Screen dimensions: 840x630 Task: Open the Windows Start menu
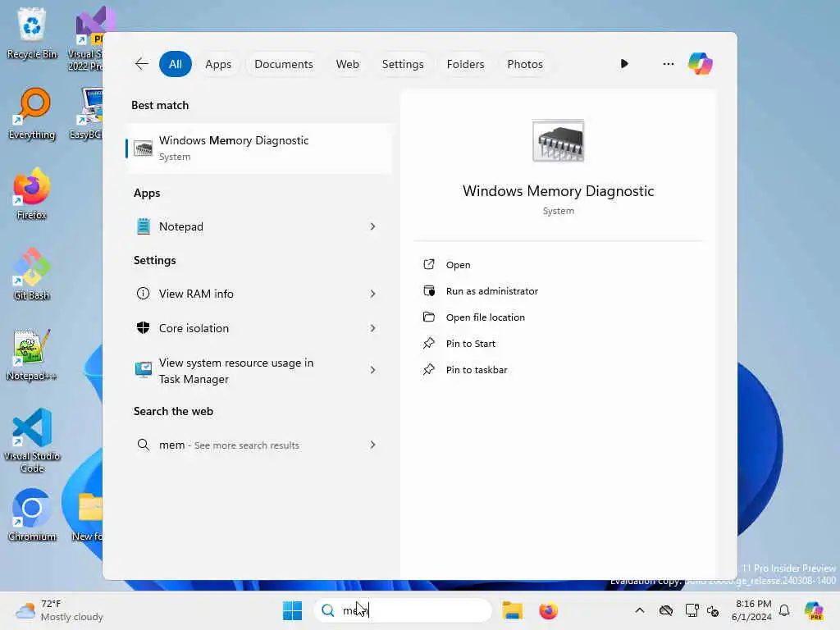pos(293,610)
